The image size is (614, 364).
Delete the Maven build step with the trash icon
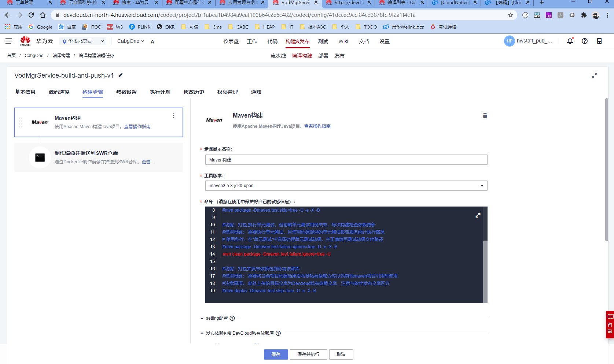tap(485, 115)
